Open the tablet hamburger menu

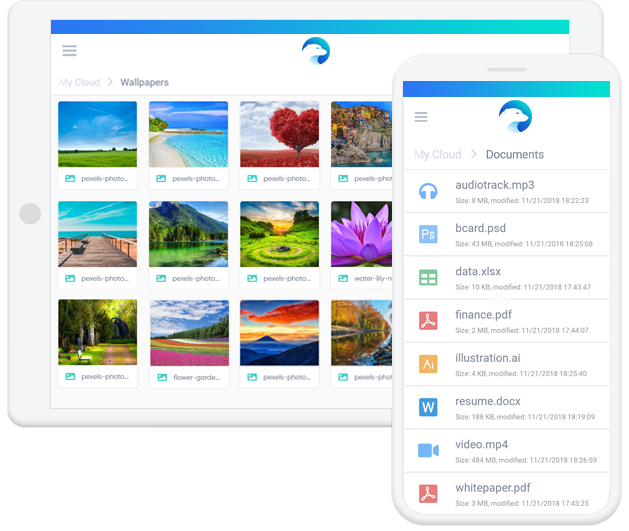69,51
